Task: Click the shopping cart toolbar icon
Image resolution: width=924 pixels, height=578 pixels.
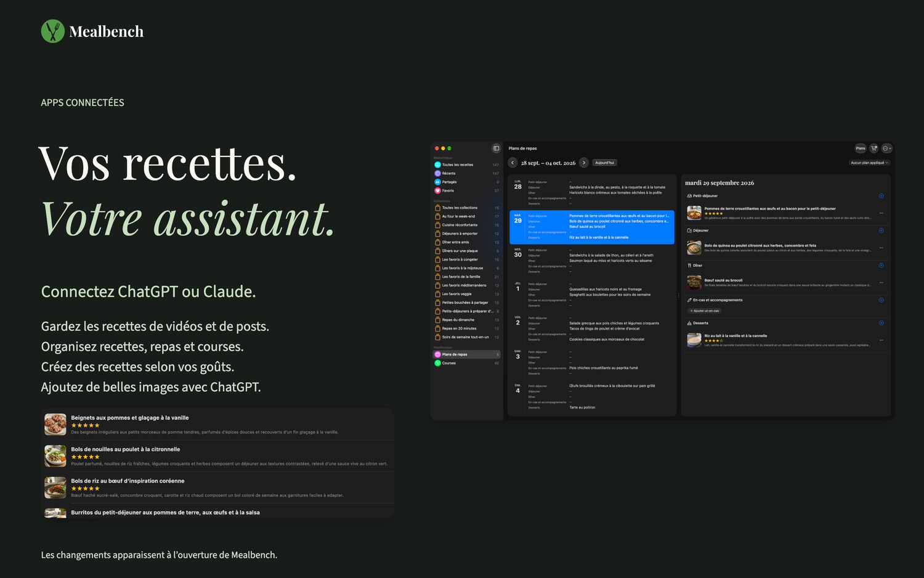Action: pyautogui.click(x=873, y=148)
